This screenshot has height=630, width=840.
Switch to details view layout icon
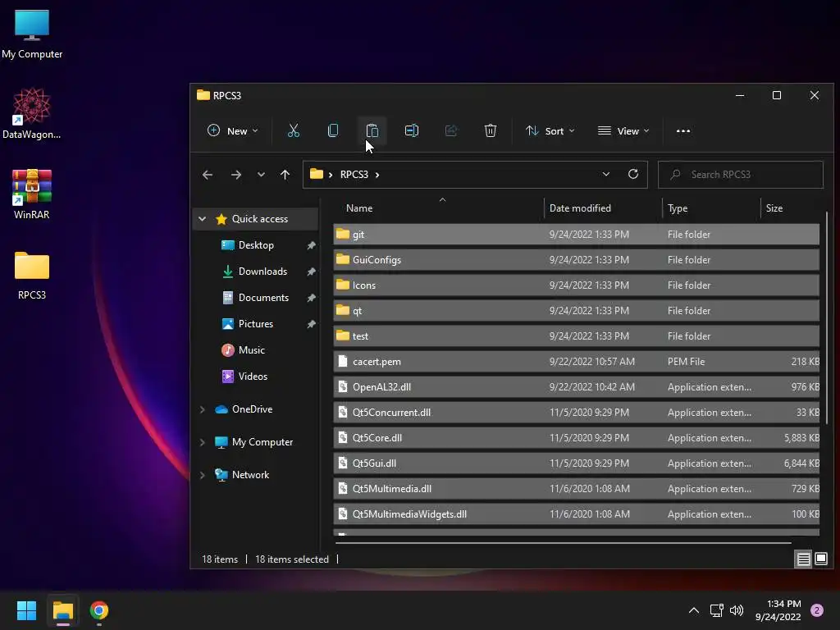tap(803, 559)
